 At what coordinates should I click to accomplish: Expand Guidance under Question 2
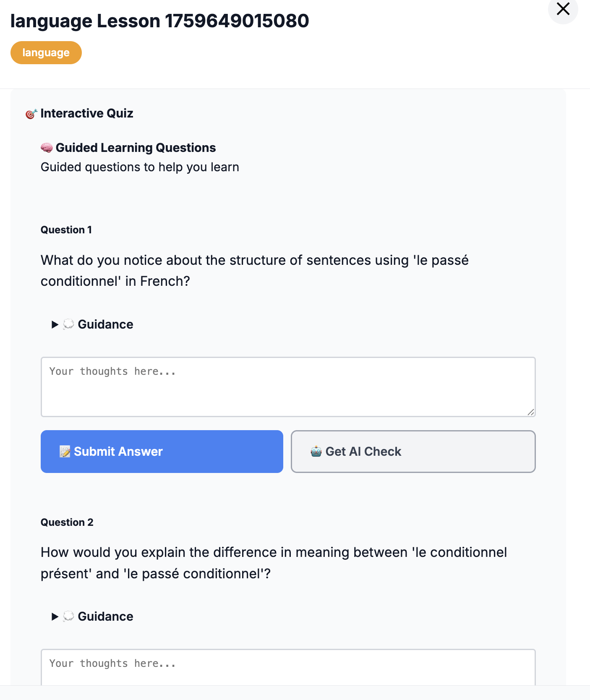coord(92,616)
